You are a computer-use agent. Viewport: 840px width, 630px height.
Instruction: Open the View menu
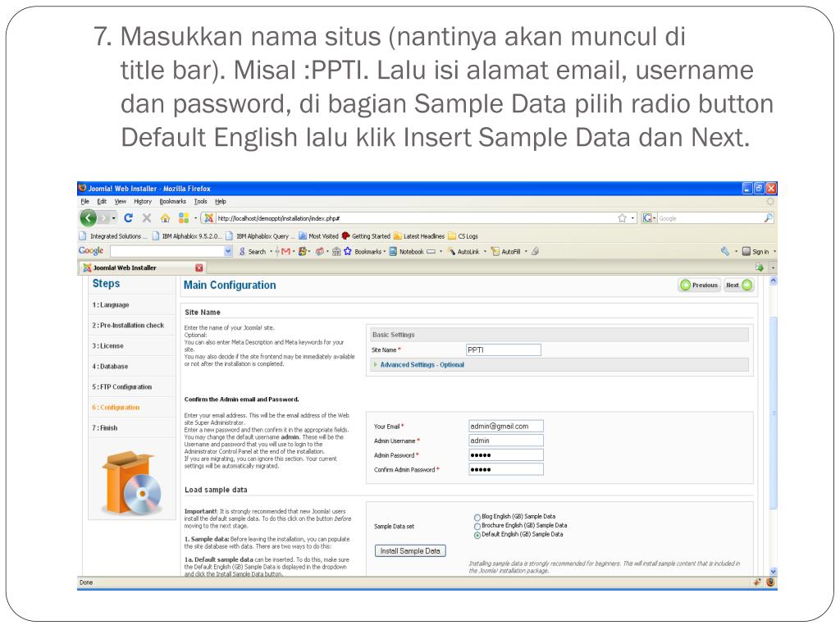120,202
